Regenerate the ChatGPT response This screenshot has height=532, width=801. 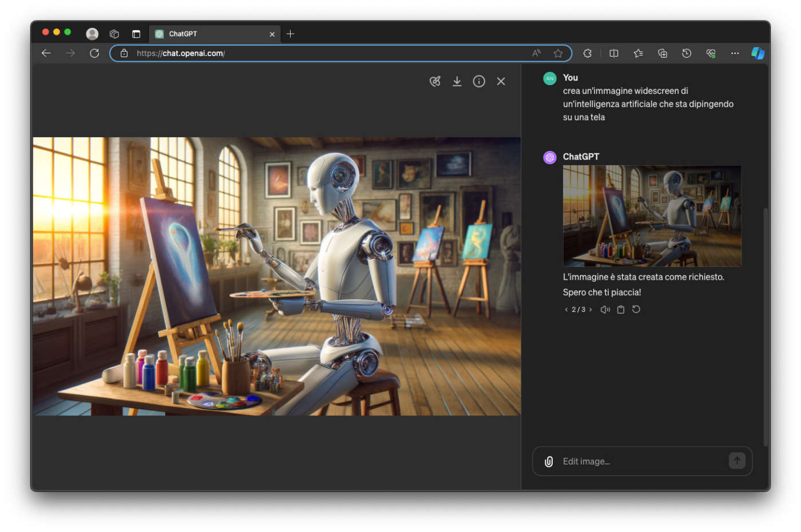click(x=636, y=309)
